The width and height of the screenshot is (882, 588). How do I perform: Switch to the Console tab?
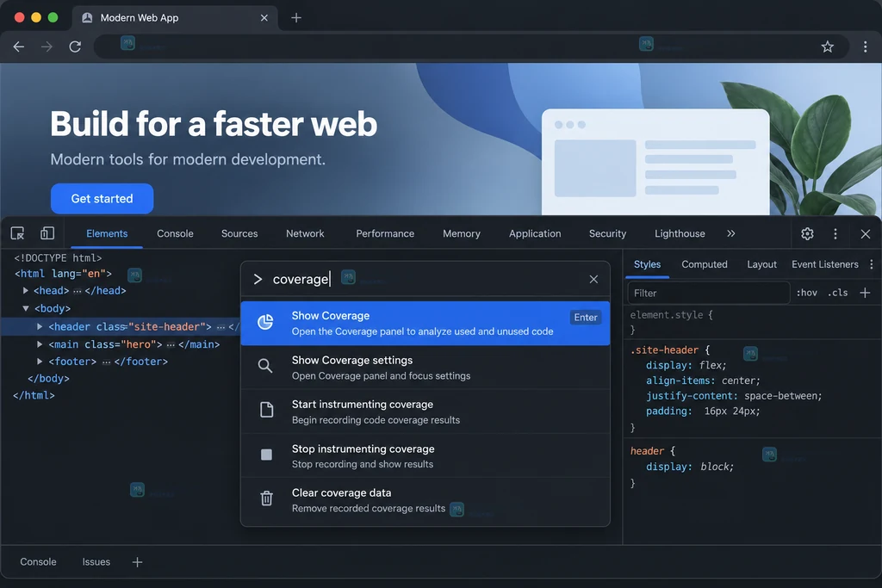click(x=175, y=233)
